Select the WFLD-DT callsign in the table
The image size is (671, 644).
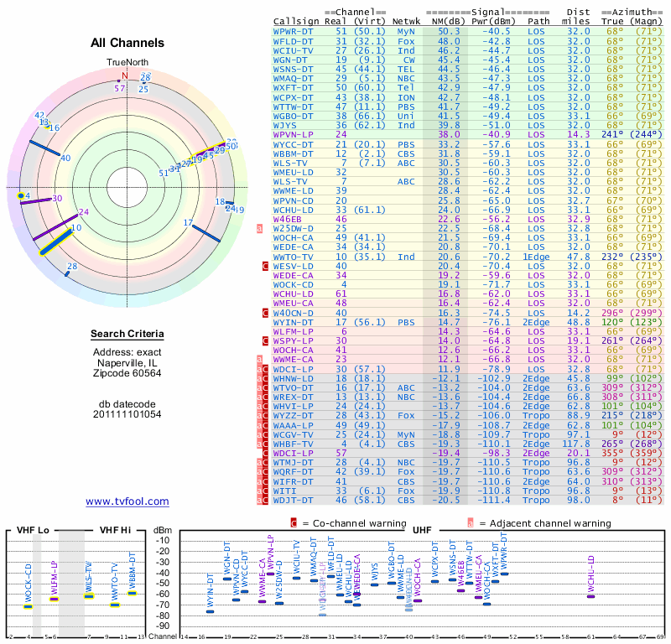click(293, 41)
